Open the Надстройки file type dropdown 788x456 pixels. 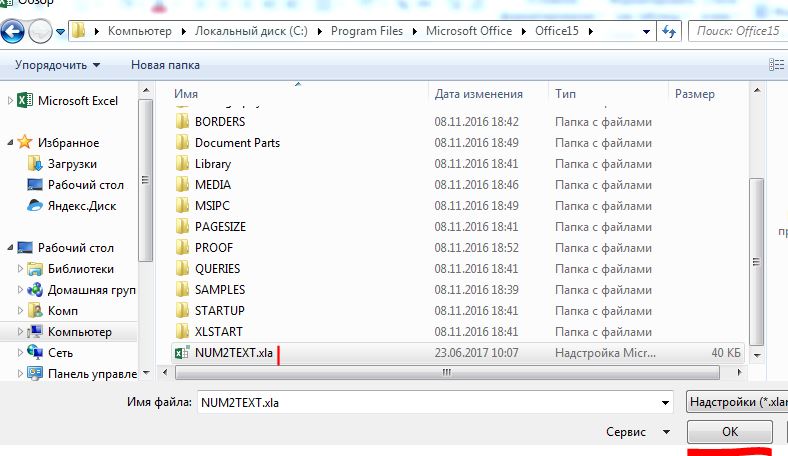[x=736, y=402]
